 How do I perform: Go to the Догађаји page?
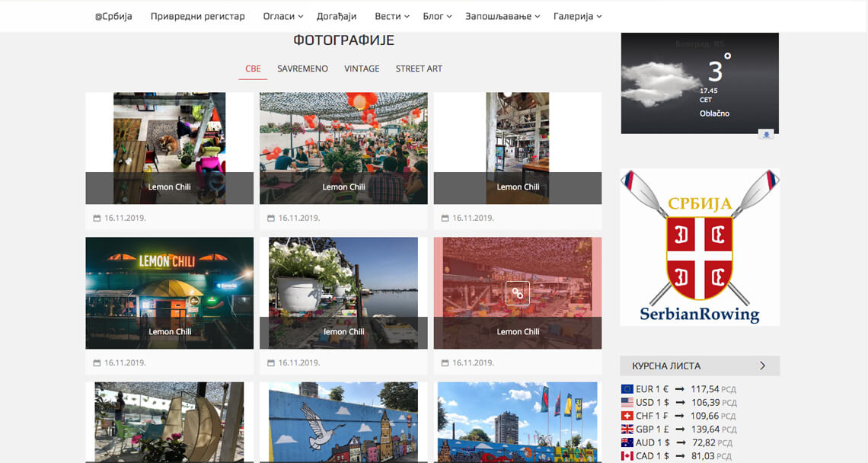[337, 17]
